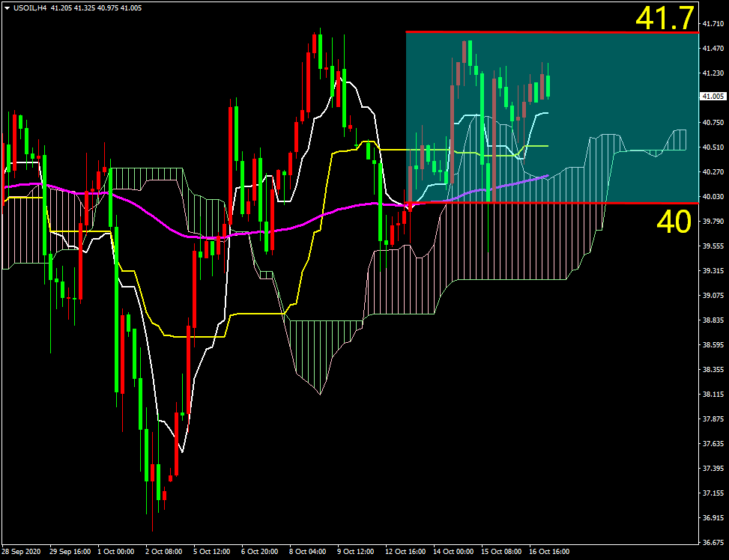
Task: Select the upper red line at 41.7
Action: (x=524, y=32)
